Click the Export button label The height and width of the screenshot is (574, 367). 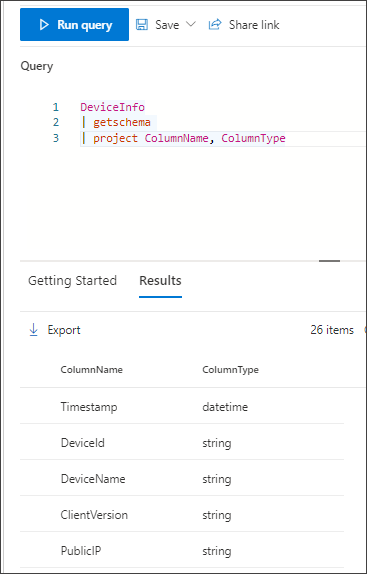coord(64,330)
